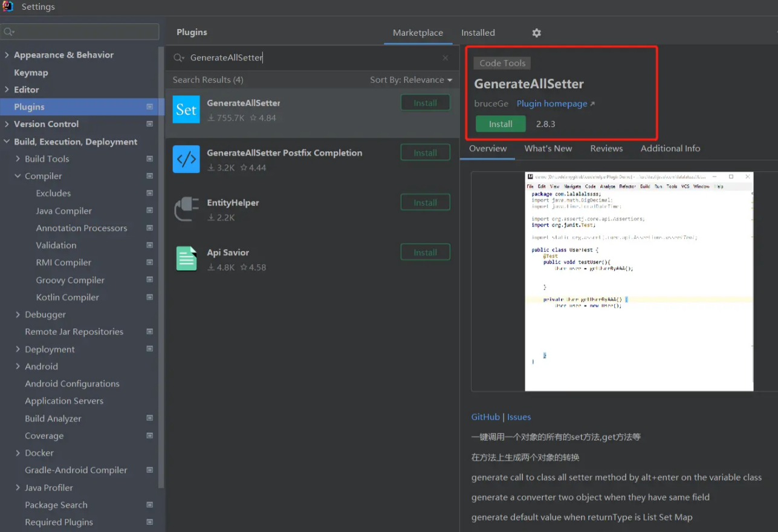The height and width of the screenshot is (532, 778).
Task: Click the project-level icon beside Build Analyzer
Action: [150, 418]
